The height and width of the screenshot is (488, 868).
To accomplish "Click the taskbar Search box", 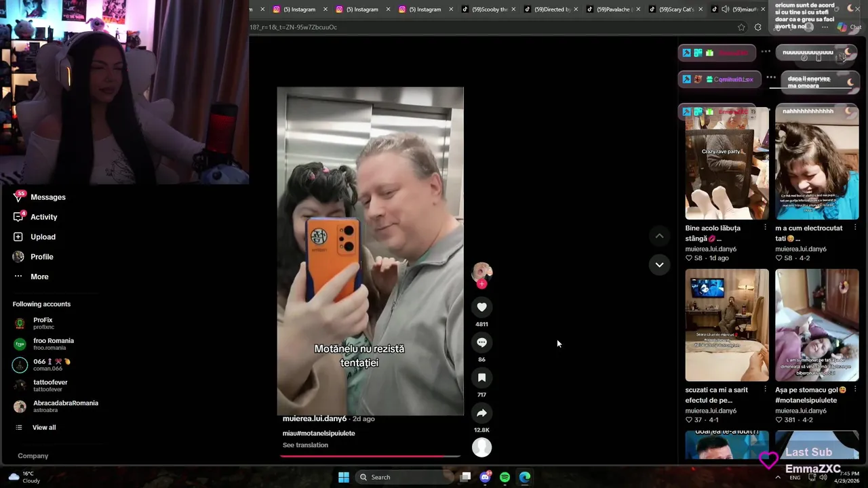I will [x=404, y=477].
